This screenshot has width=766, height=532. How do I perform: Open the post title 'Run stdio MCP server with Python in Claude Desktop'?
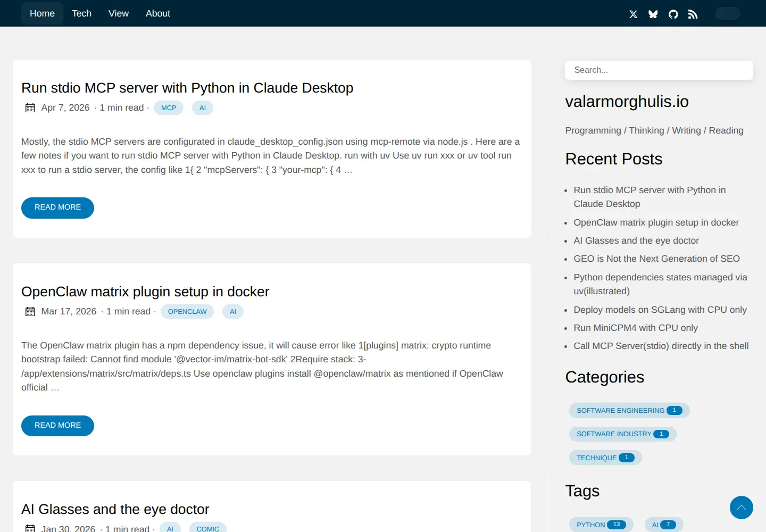tap(187, 88)
